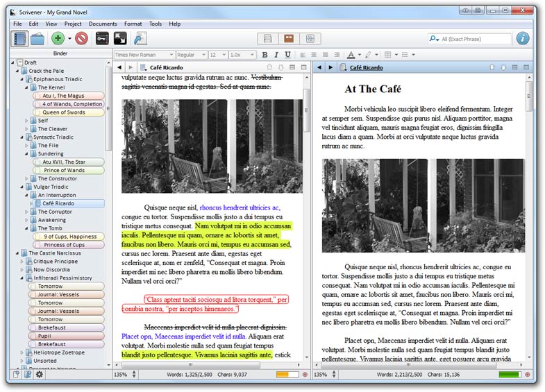Toggle underline formatting
545x392 pixels.
tap(287, 55)
